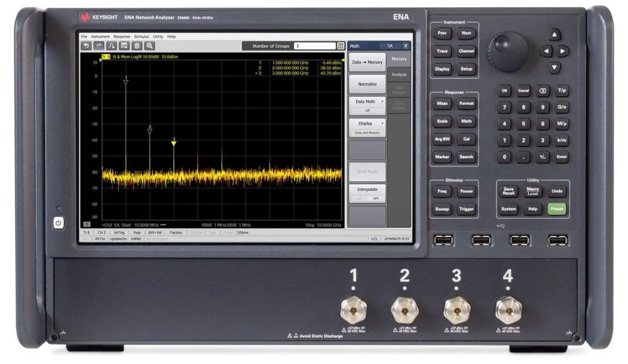The height and width of the screenshot is (364, 628).
Task: Click the T/p unit key
Action: (x=562, y=91)
